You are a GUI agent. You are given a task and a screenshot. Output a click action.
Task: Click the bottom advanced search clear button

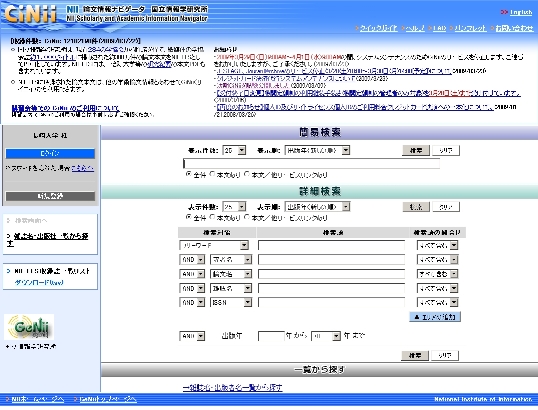point(445,355)
